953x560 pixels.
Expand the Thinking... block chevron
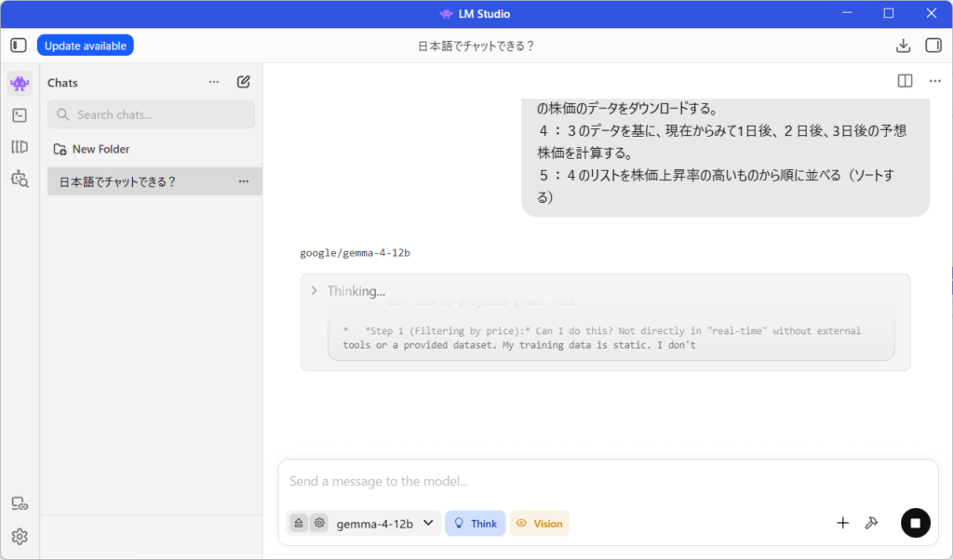click(315, 291)
